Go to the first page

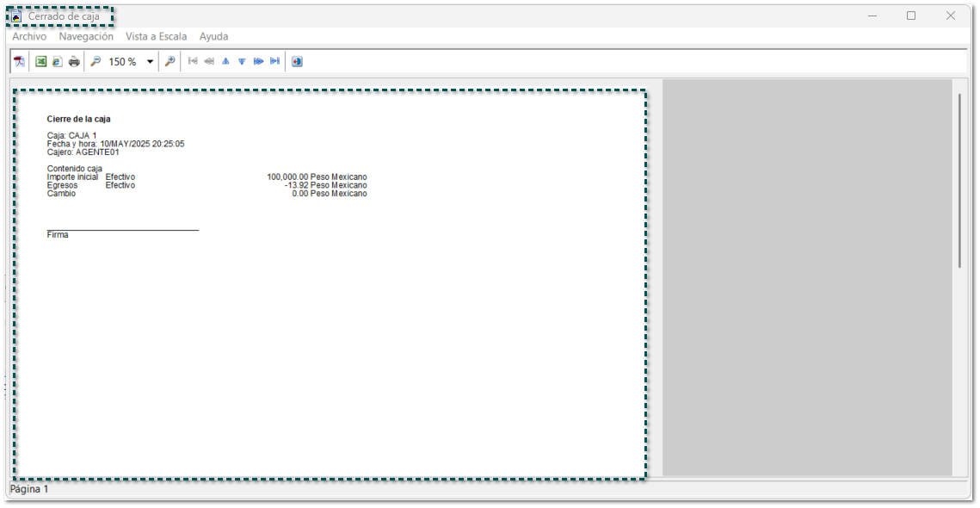click(193, 61)
